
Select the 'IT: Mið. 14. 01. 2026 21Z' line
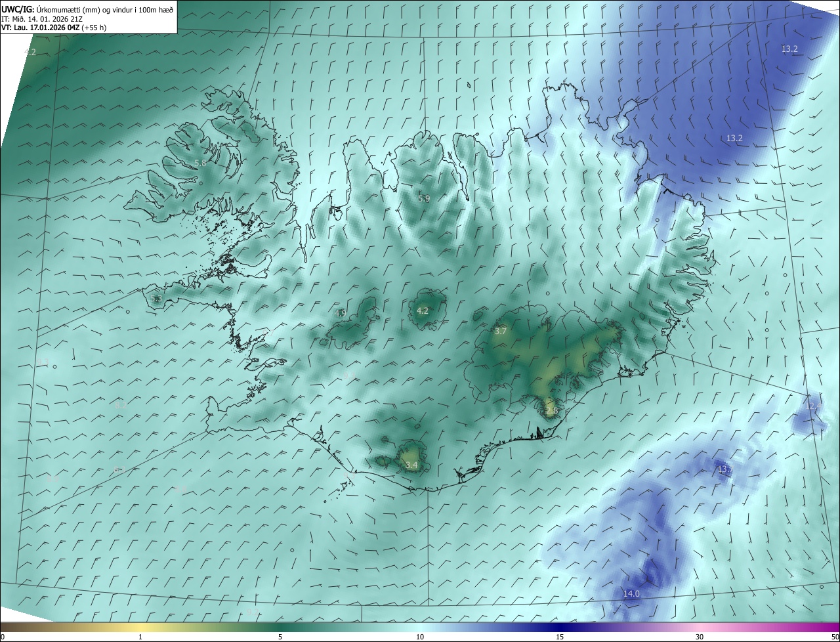42,19
